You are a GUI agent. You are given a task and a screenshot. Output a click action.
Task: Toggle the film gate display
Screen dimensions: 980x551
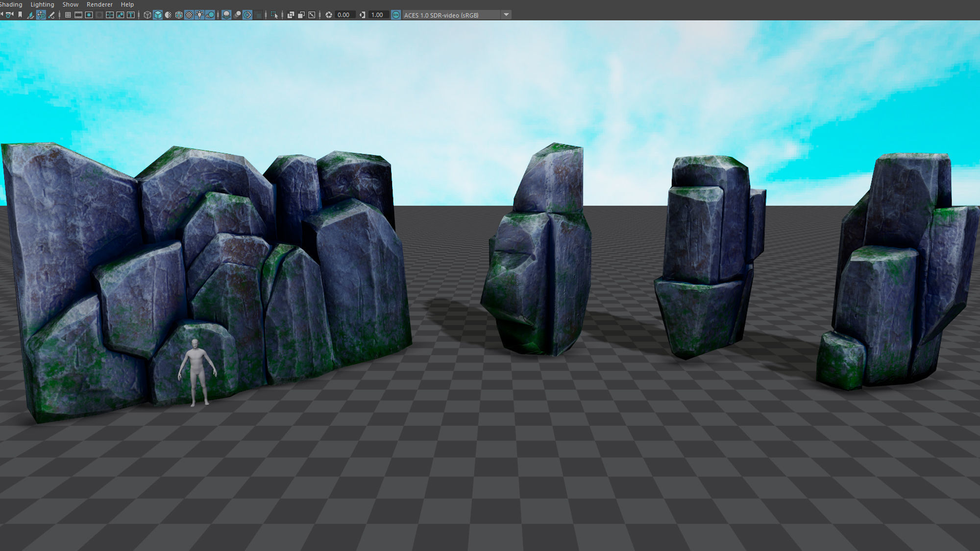[78, 15]
